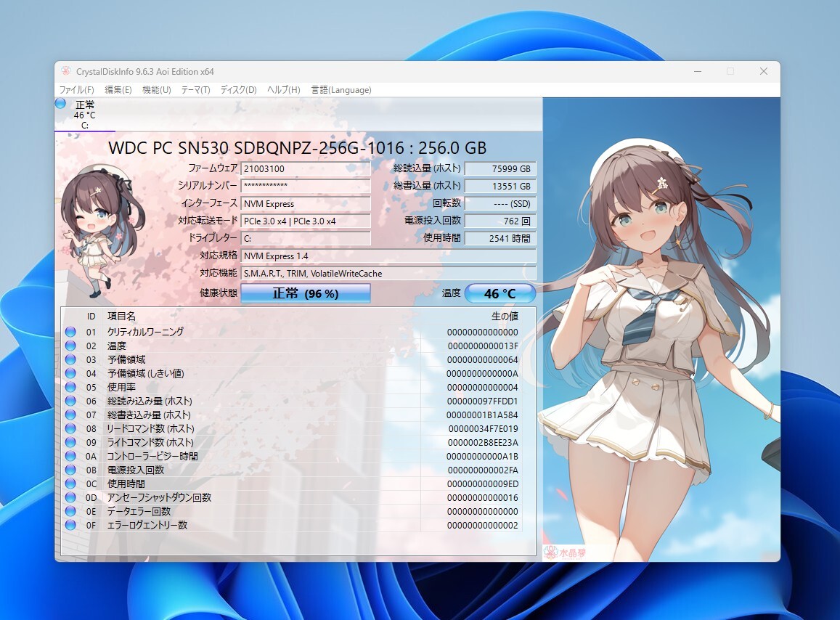Click the CrystalDiskInfo icon in the title bar

click(x=66, y=71)
